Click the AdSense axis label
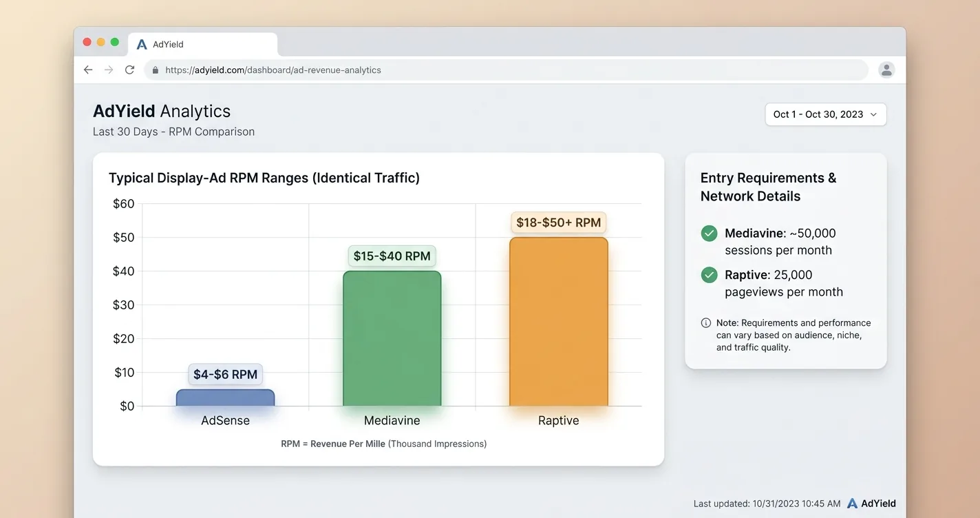This screenshot has height=518, width=980. (225, 420)
